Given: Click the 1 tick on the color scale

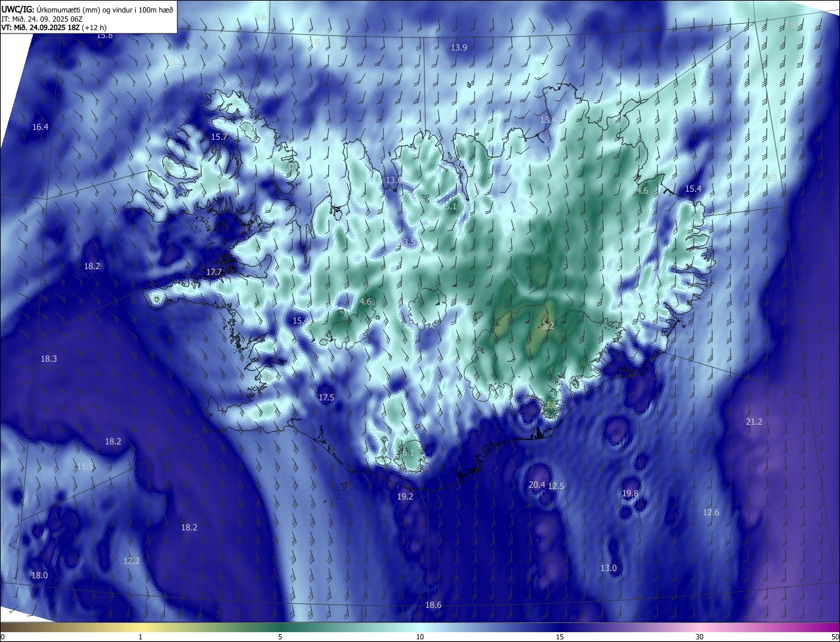Looking at the screenshot, I should point(140,637).
